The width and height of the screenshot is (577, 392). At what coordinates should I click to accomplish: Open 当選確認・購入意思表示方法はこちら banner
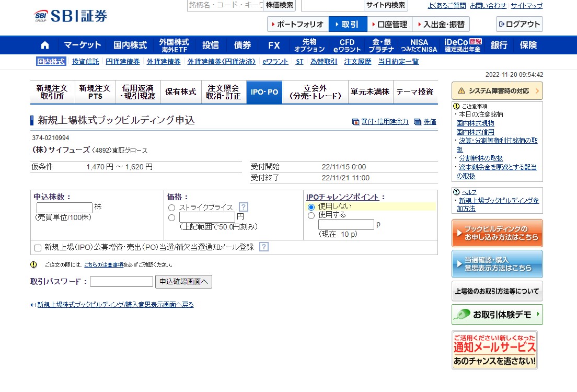497,264
